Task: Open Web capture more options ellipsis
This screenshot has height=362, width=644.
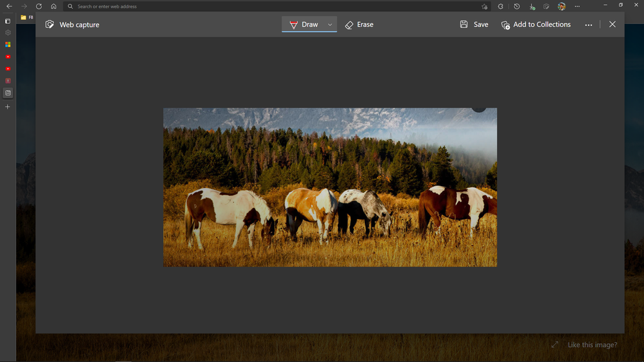Action: (x=589, y=24)
